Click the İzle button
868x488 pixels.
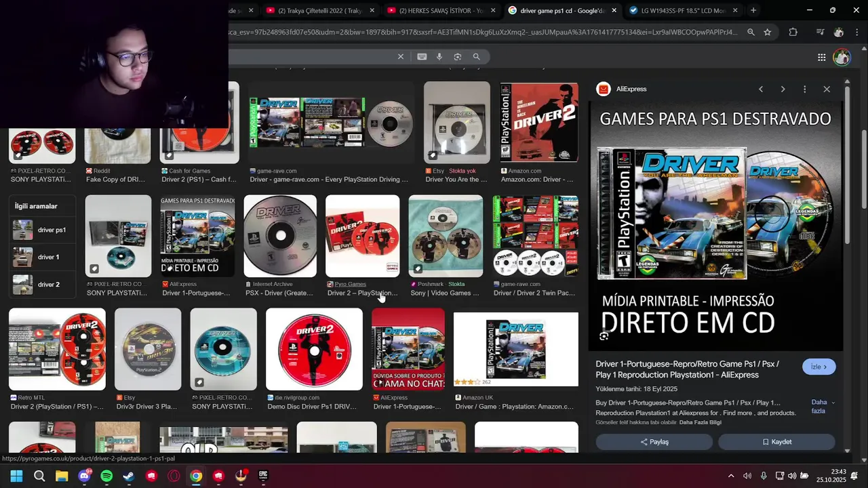pyautogui.click(x=819, y=367)
